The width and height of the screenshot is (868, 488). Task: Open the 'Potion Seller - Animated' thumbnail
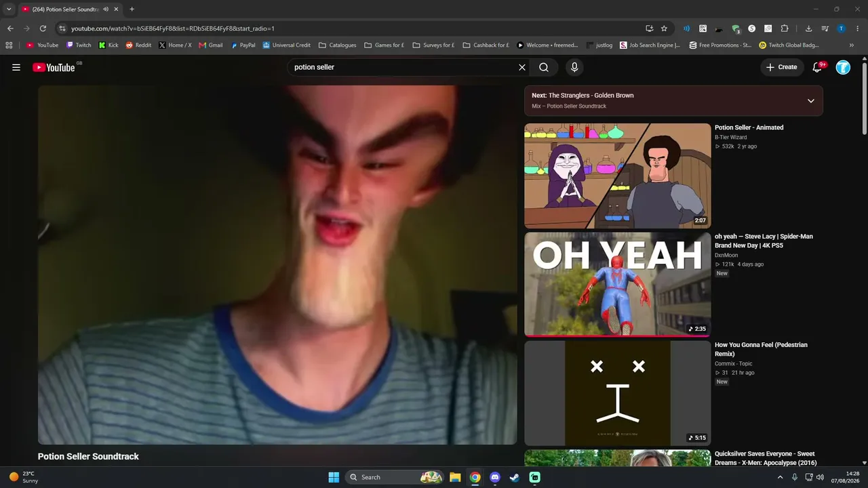pyautogui.click(x=618, y=176)
